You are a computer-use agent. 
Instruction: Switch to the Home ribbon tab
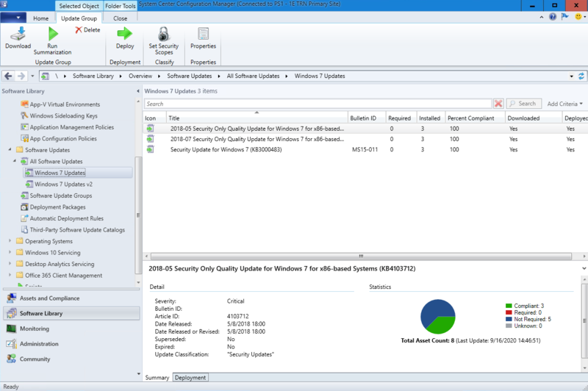pos(41,18)
